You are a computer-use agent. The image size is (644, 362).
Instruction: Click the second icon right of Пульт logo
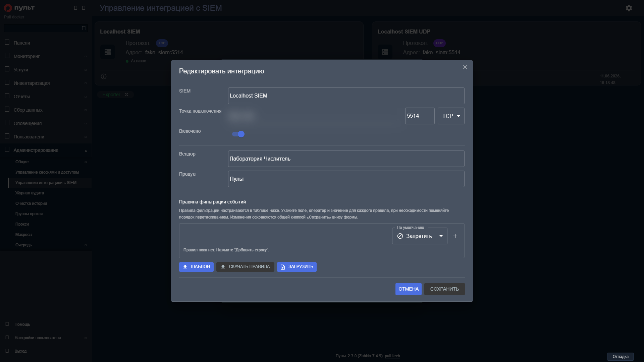point(84,8)
